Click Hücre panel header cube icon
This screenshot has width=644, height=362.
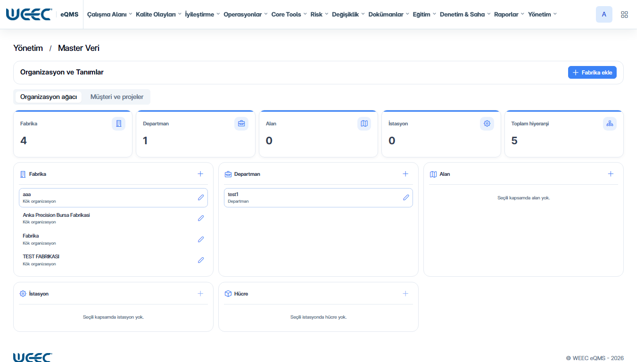[x=228, y=294]
